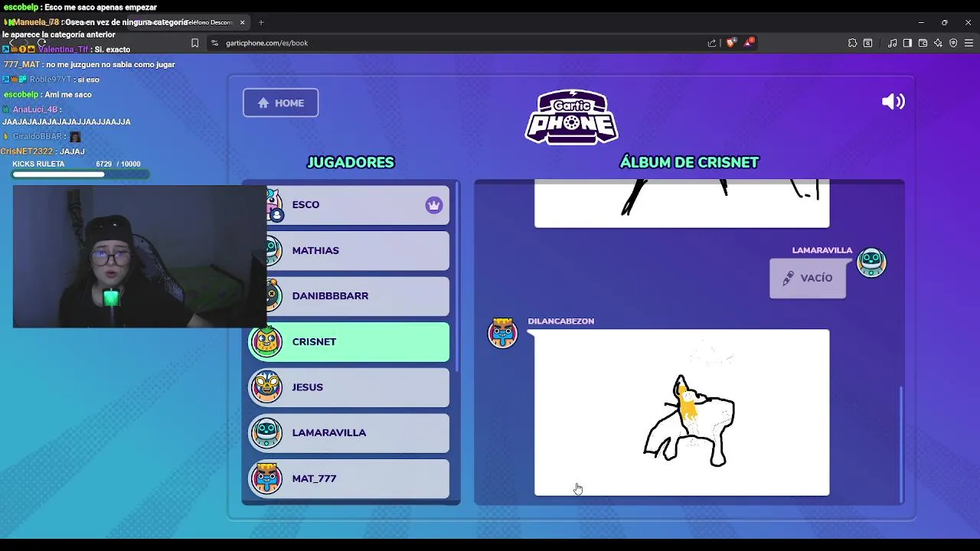Image resolution: width=980 pixels, height=551 pixels.
Task: Open the Brave playlist music note icon
Action: (x=892, y=43)
